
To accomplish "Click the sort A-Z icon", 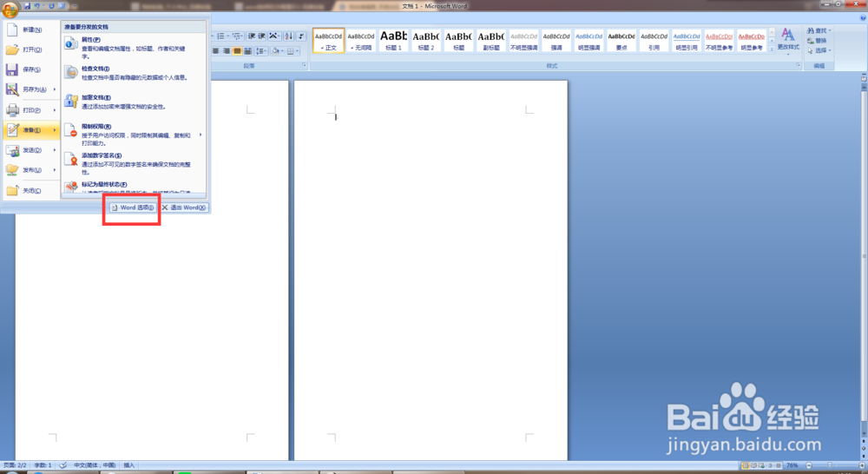I will tap(288, 36).
